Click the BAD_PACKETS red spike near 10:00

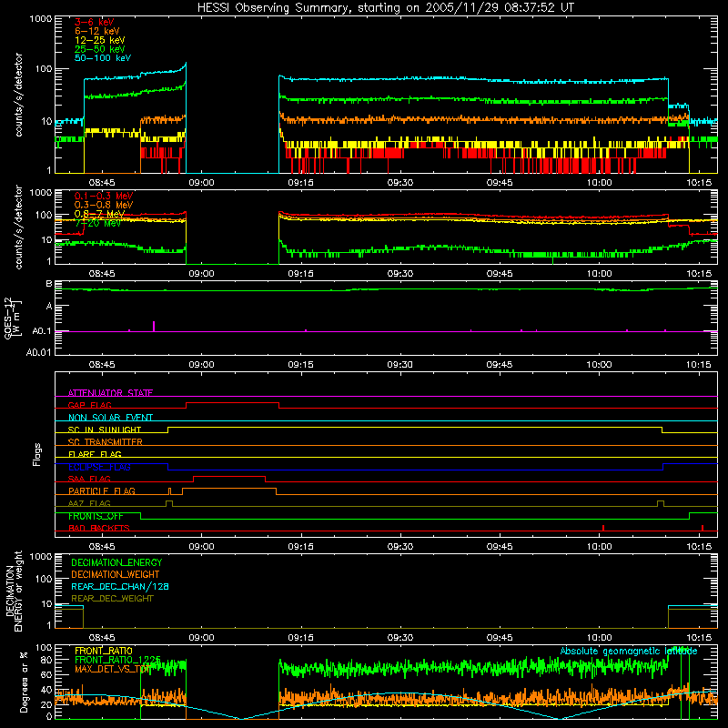(603, 528)
